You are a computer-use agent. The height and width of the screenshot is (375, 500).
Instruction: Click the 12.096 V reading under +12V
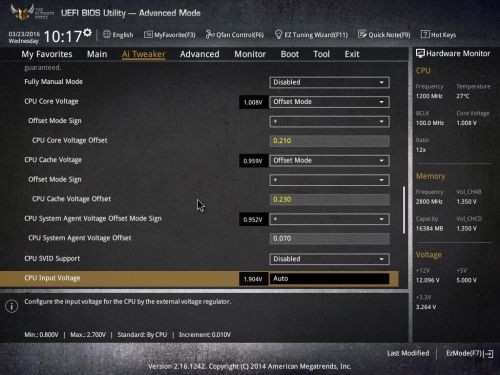[x=428, y=280]
